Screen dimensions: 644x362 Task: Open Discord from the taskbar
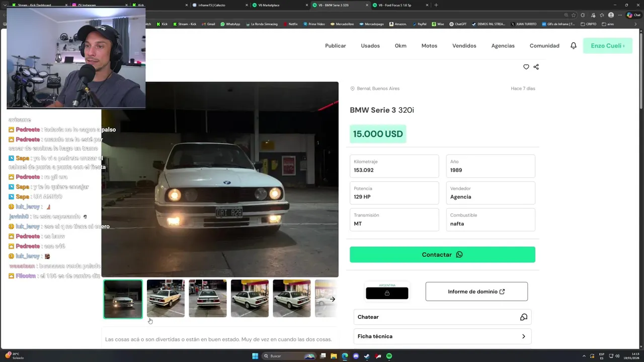tap(356, 356)
